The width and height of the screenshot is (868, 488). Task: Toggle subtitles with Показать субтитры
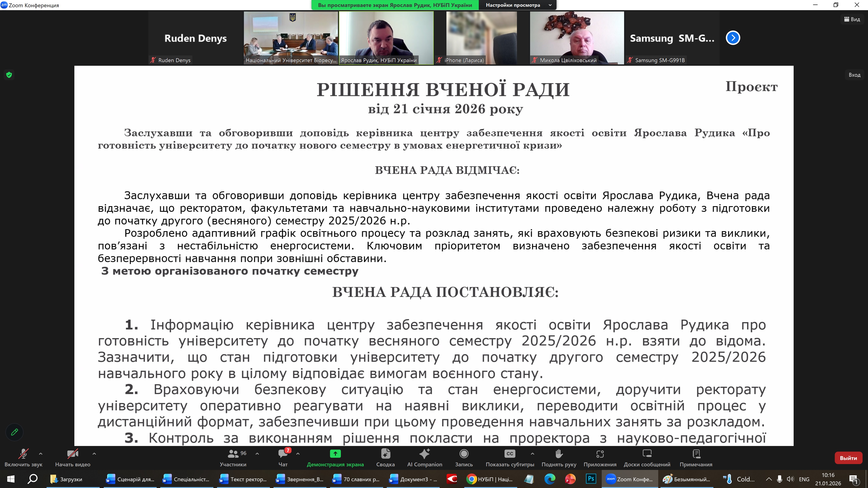509,454
